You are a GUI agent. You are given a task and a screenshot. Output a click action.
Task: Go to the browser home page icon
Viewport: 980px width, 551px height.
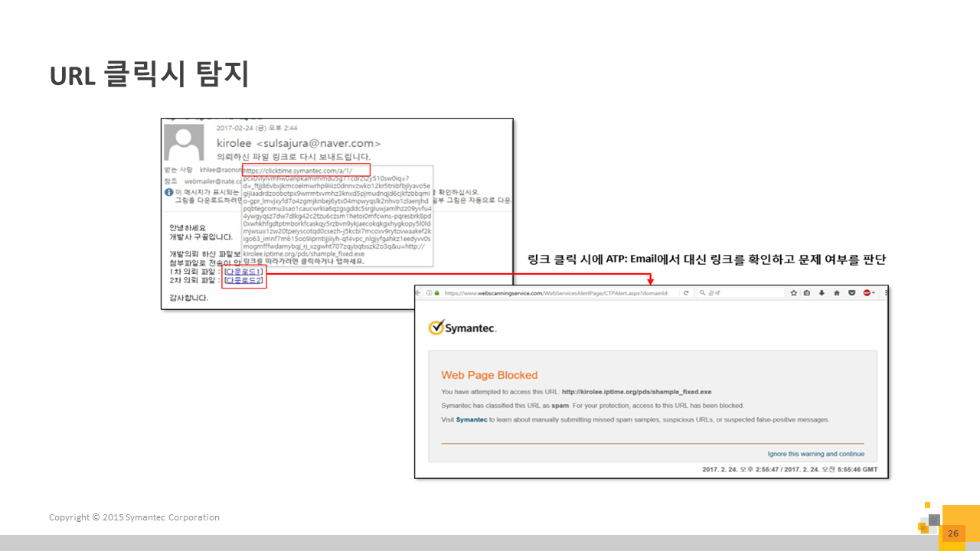[837, 292]
